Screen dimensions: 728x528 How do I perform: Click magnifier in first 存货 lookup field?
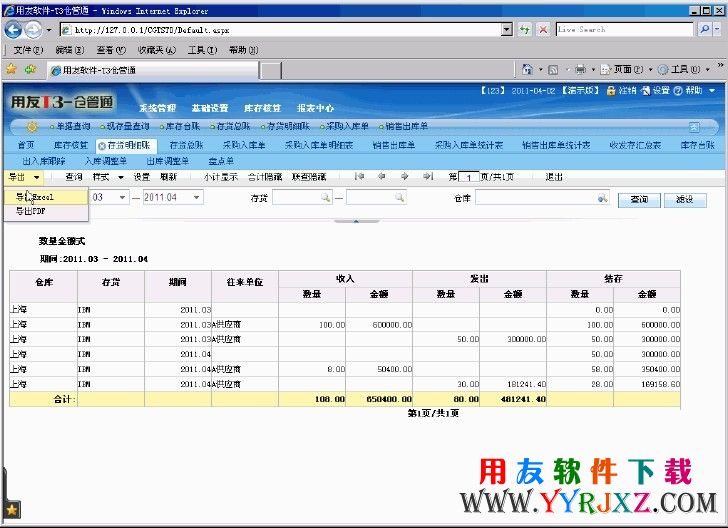click(x=325, y=198)
